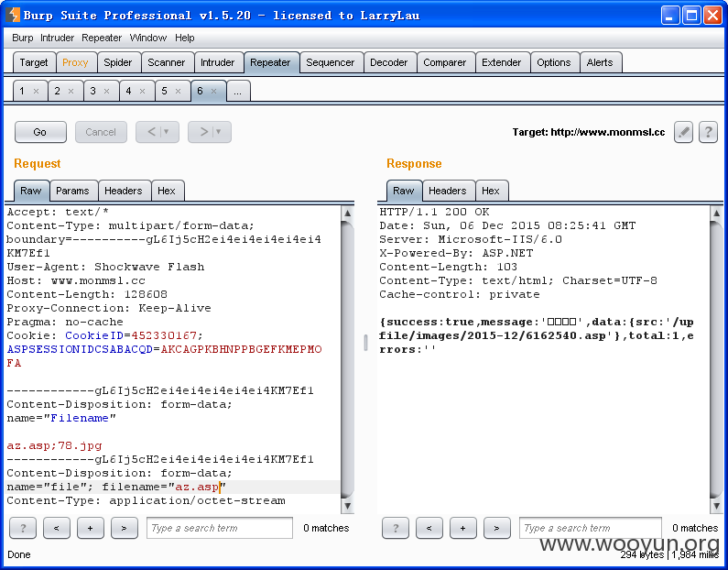Switch to the Scanner tab

point(167,62)
